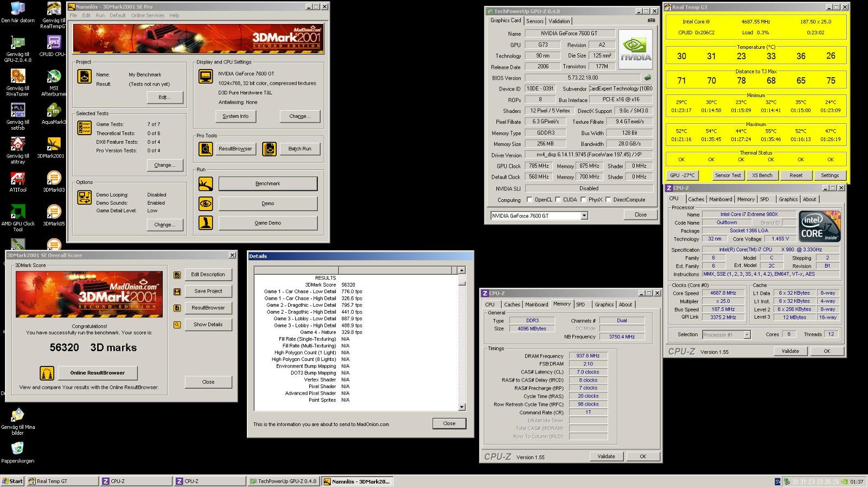The image size is (868, 488).
Task: Click the language indicator in system tray
Action: coord(777,481)
